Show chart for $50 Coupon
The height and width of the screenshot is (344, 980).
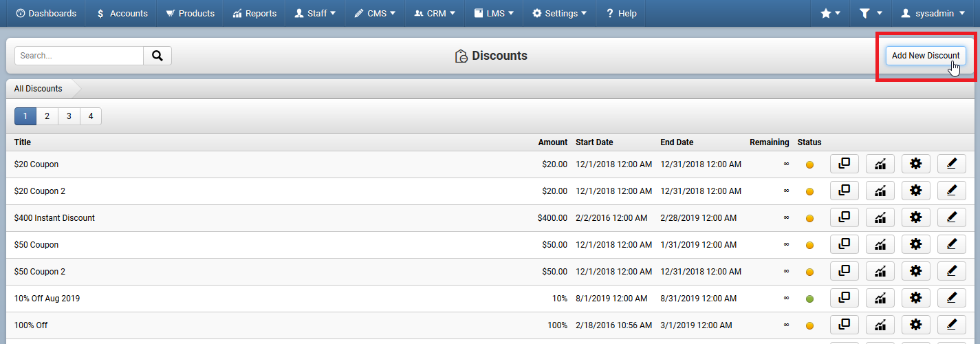[x=880, y=244]
